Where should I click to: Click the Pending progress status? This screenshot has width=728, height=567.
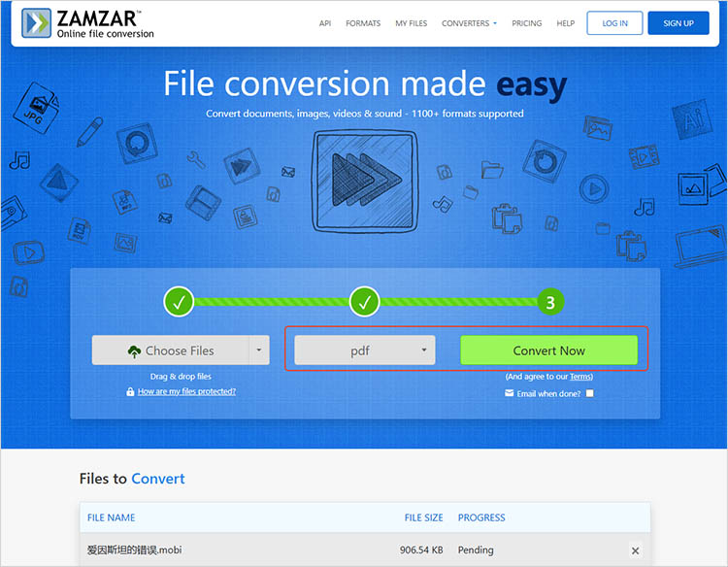[476, 550]
